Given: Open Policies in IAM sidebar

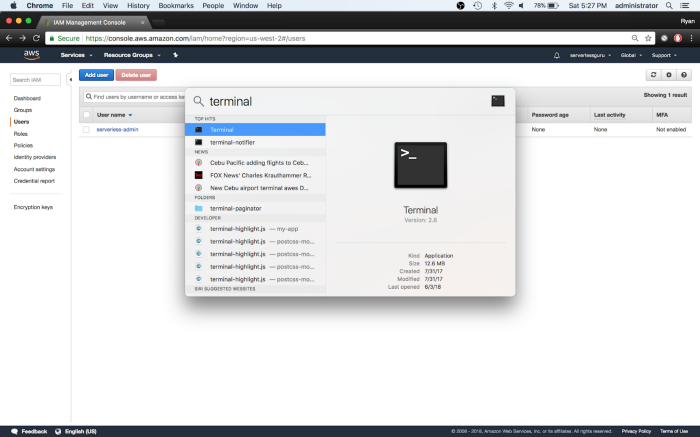Looking at the screenshot, I should click(x=23, y=145).
